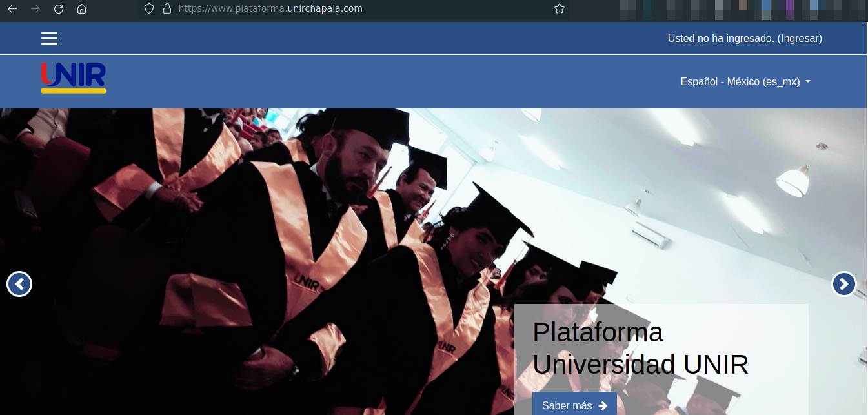Click 'Usted no ha ingresado.' text

tap(720, 39)
